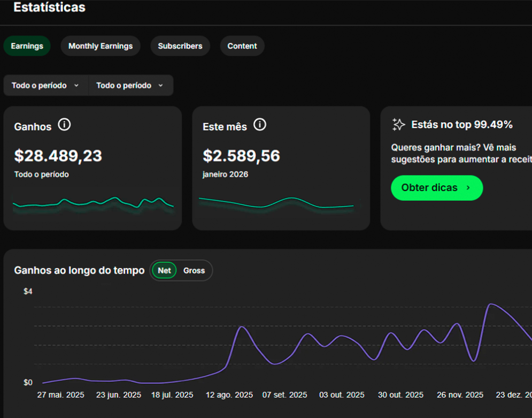Go to the Content tab
This screenshot has width=532, height=418.
[x=242, y=46]
